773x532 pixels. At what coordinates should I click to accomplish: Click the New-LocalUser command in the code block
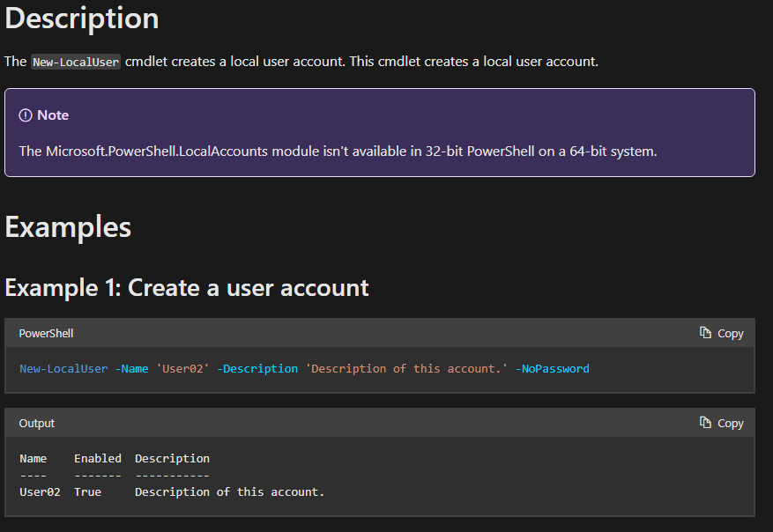(63, 368)
